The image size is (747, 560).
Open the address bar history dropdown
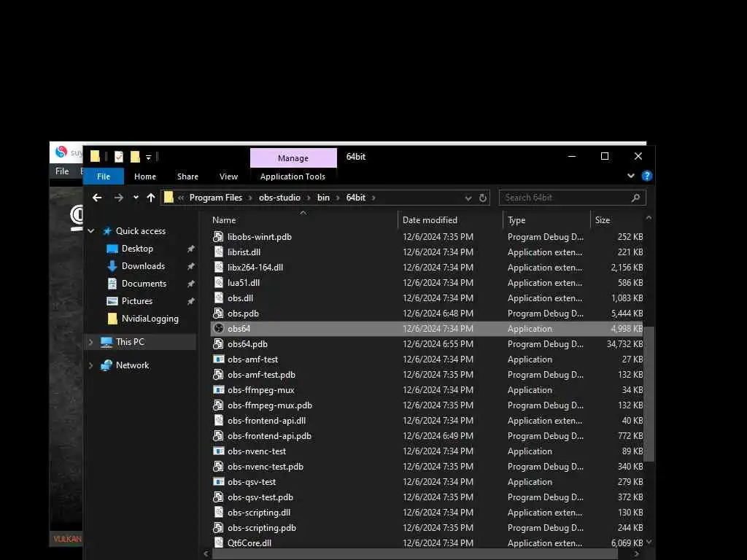click(x=468, y=198)
